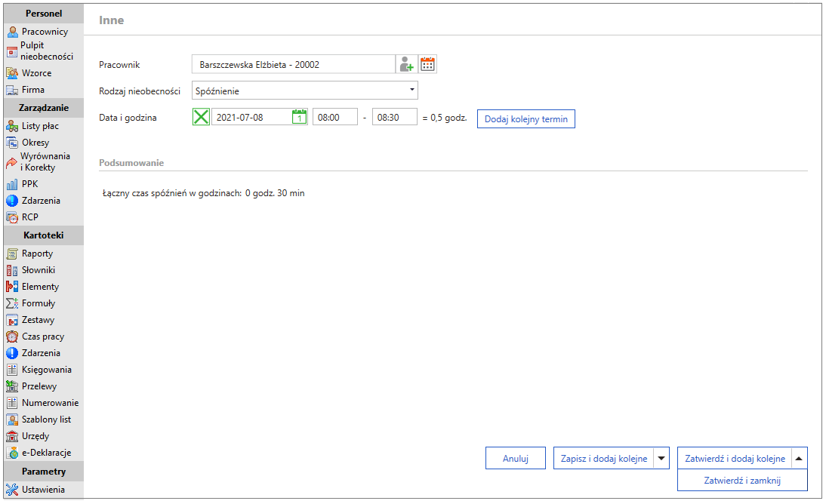Click the 'Data i godzina' label
The height and width of the screenshot is (504, 826).
tap(128, 118)
